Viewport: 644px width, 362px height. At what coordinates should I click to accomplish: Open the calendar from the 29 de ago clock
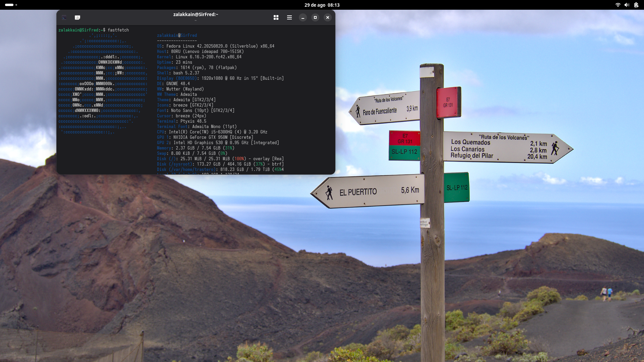pos(322,5)
